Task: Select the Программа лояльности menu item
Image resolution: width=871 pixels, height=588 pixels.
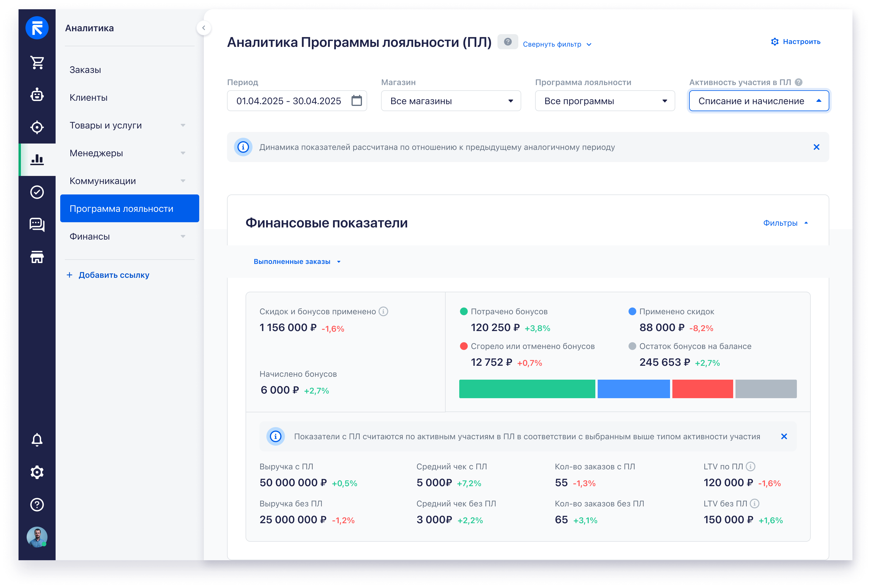Action: tap(129, 208)
